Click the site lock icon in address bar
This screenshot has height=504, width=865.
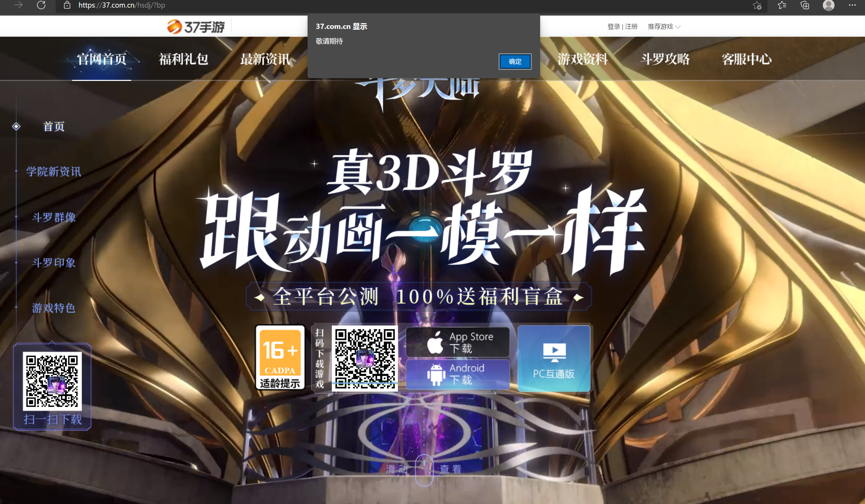click(67, 5)
